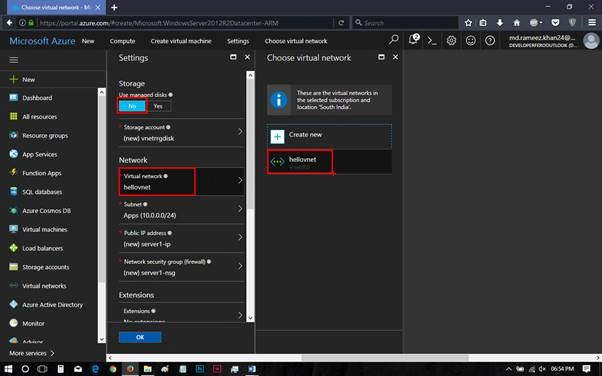Open Windows Start menu
The height and width of the screenshot is (376, 602).
pos(8,369)
